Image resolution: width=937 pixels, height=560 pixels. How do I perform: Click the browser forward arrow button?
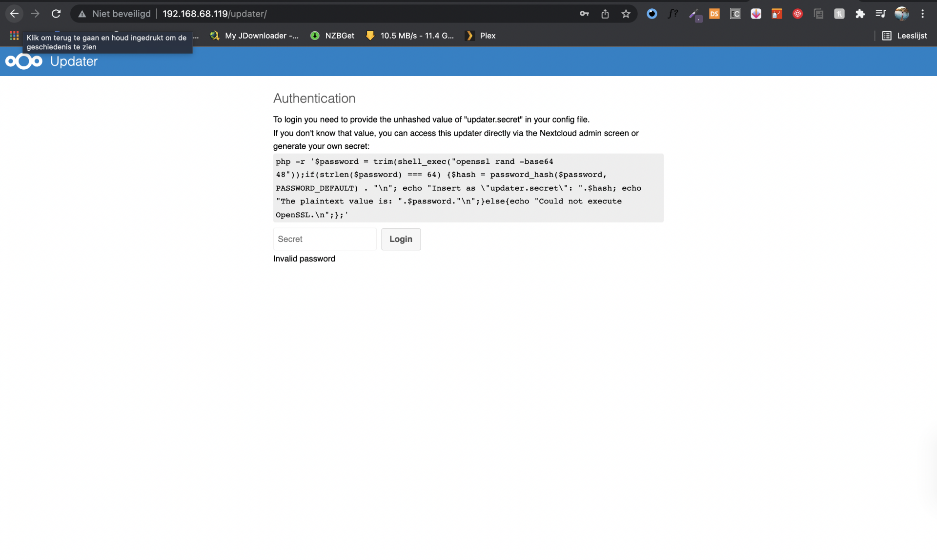35,14
